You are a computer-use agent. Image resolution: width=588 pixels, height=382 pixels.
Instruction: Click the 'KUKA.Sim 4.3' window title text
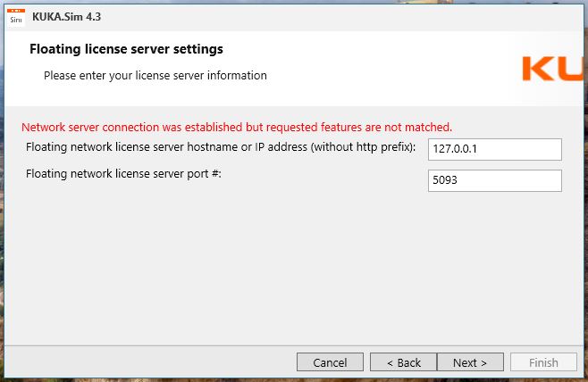pyautogui.click(x=66, y=17)
